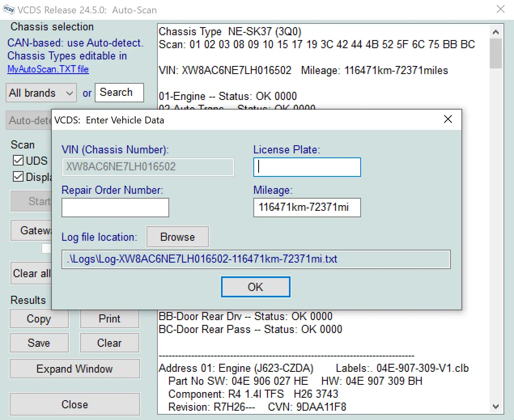514x420 pixels.
Task: Close the VCDS Auto-Scan window
Action: pos(501,9)
